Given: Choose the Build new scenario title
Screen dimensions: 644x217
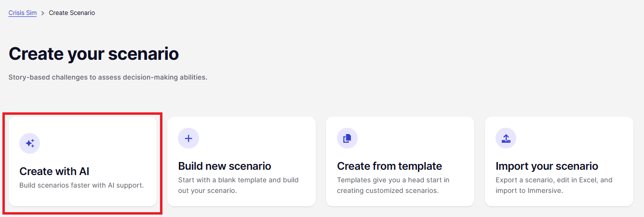Looking at the screenshot, I should click(x=225, y=166).
